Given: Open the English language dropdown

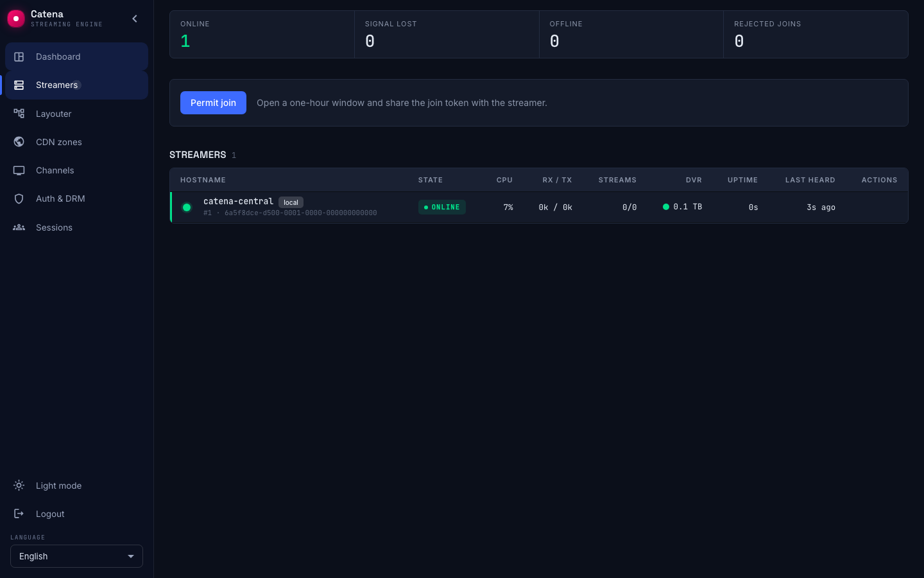Looking at the screenshot, I should click(76, 556).
